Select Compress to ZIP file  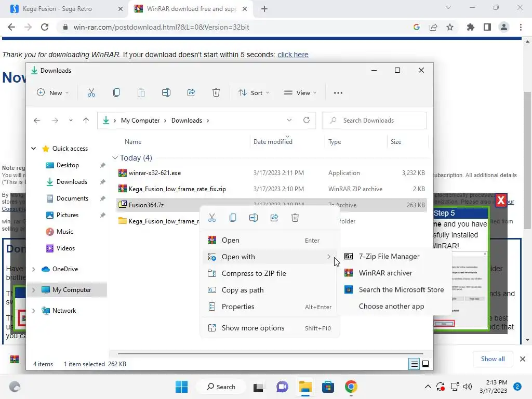coord(270,273)
